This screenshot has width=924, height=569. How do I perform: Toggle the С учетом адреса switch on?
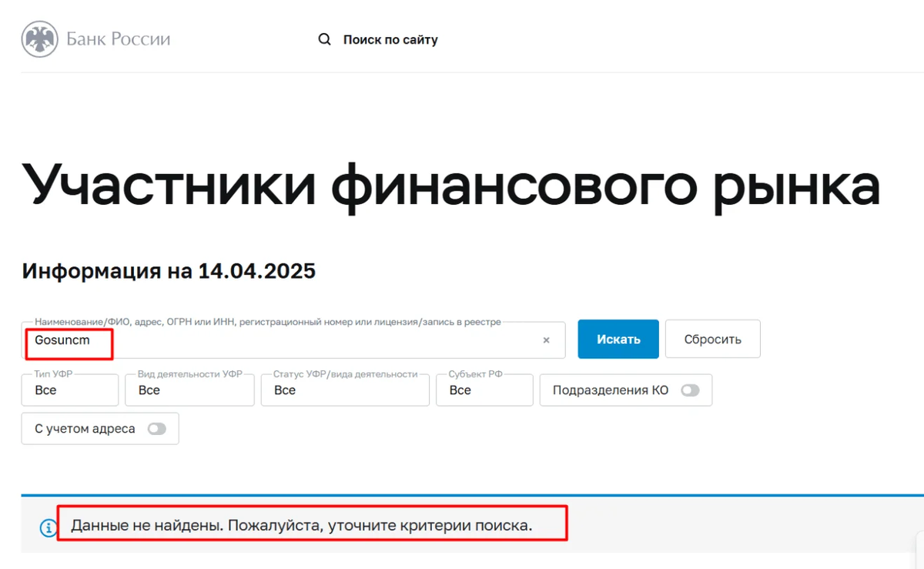(158, 428)
